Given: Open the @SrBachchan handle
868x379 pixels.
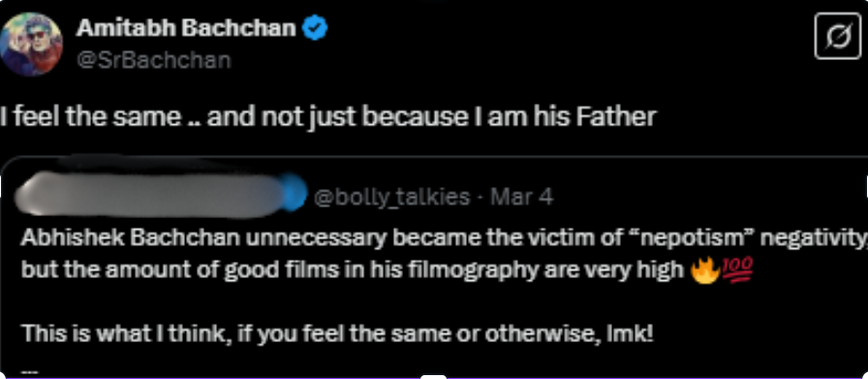Looking at the screenshot, I should pyautogui.click(x=153, y=60).
